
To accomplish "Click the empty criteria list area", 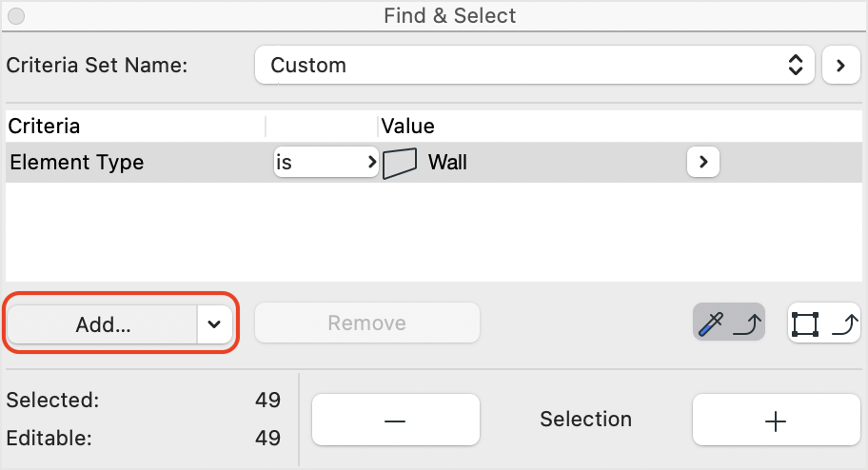I will click(x=433, y=231).
